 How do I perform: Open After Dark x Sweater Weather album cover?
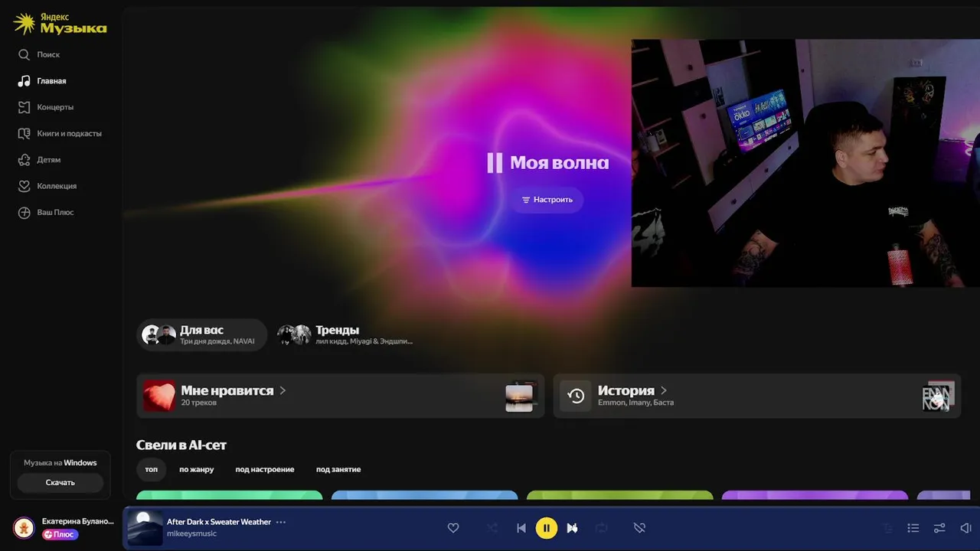click(x=145, y=528)
